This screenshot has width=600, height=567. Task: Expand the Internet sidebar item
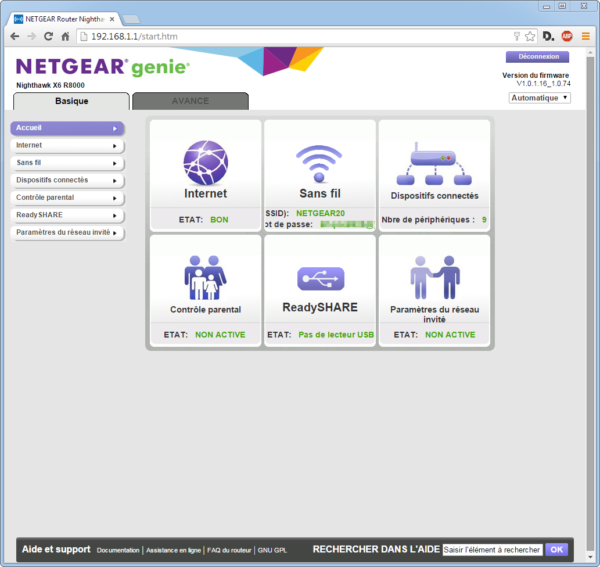(x=67, y=146)
